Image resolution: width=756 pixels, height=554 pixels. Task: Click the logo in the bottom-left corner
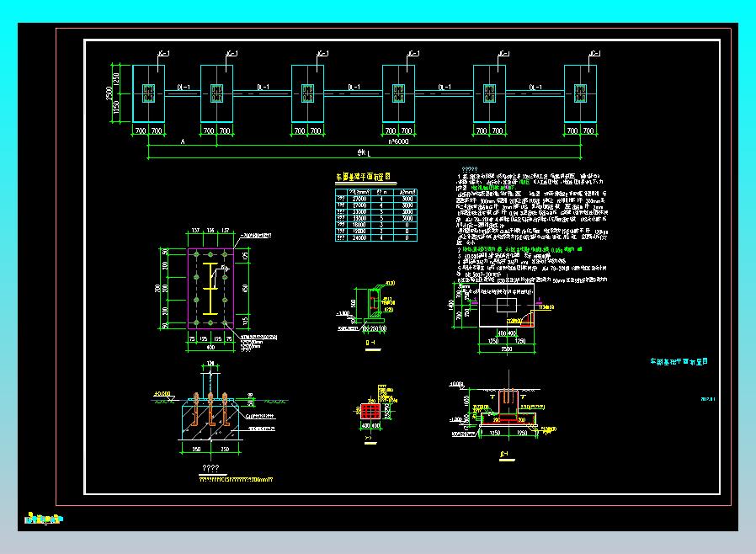(44, 519)
